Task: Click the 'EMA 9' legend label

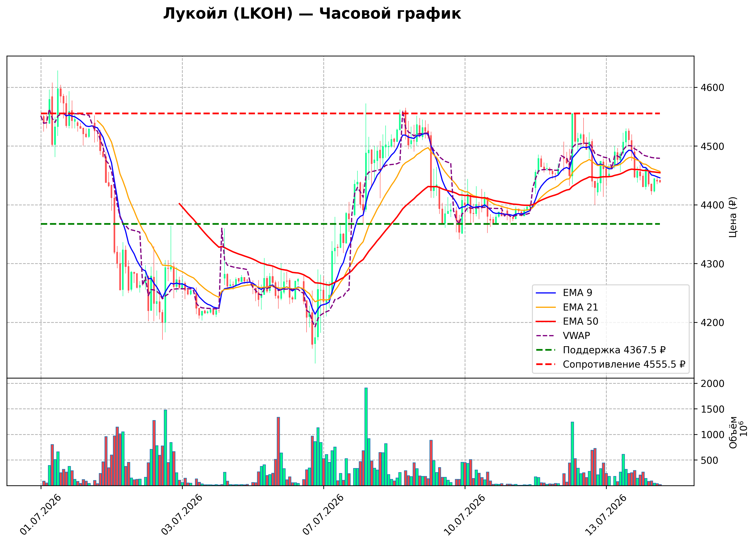Action: tap(577, 293)
